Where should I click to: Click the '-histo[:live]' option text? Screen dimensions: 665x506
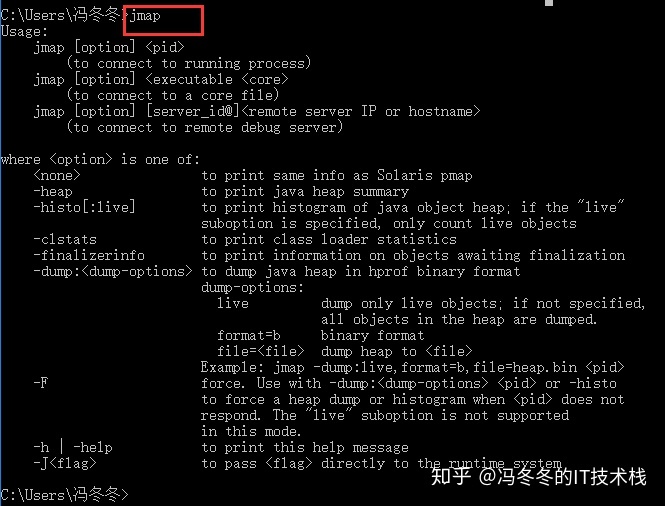(x=84, y=207)
